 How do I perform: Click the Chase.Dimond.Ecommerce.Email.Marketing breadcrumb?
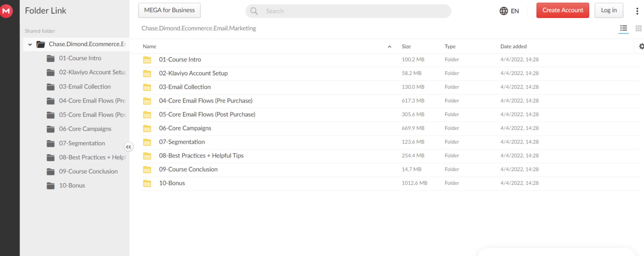(199, 28)
